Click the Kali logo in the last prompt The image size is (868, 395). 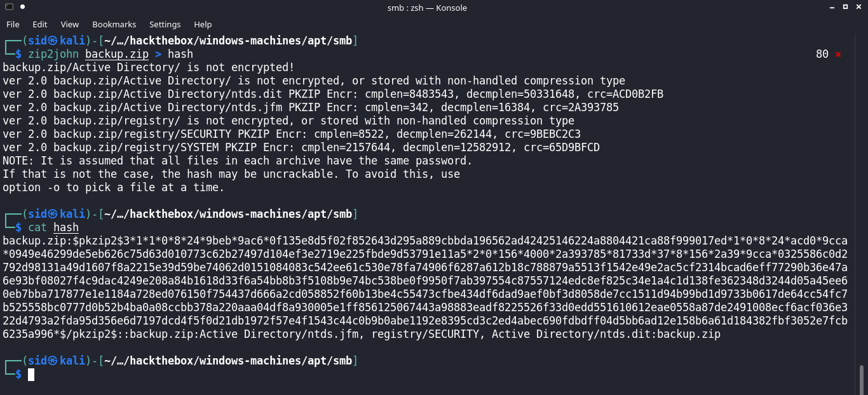53,361
